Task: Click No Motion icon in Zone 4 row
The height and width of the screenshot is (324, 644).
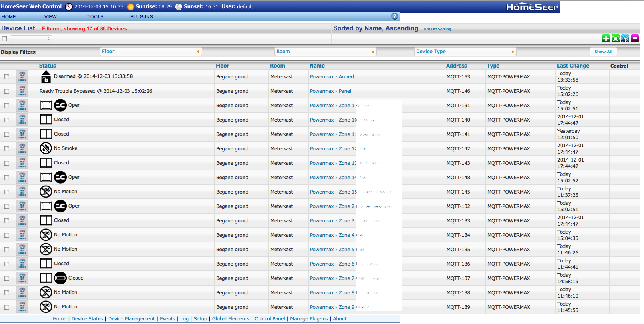Action: tap(46, 235)
